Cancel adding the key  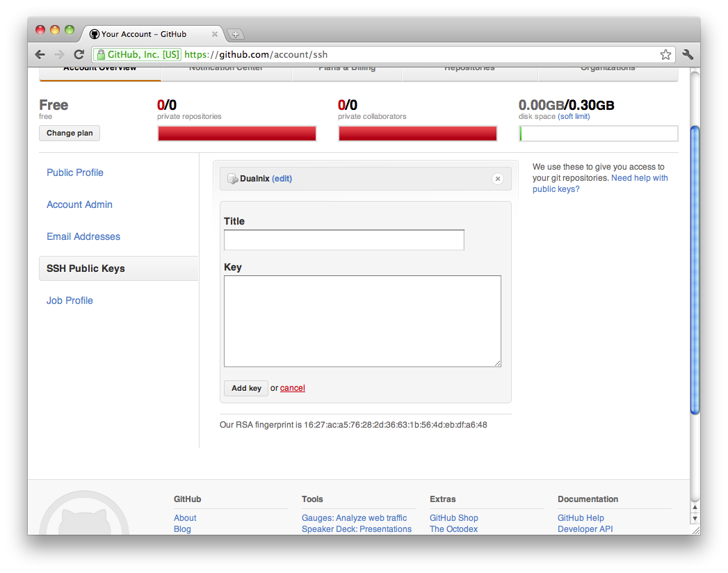[x=293, y=388]
